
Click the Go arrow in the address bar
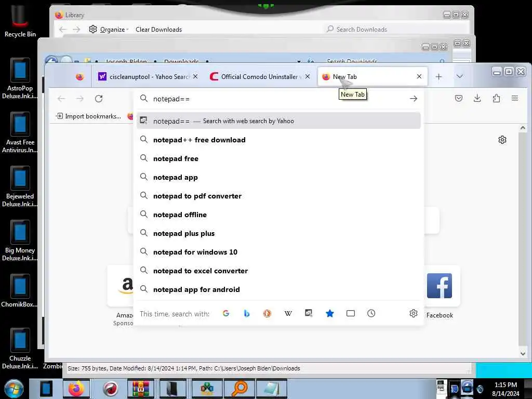coord(413,99)
